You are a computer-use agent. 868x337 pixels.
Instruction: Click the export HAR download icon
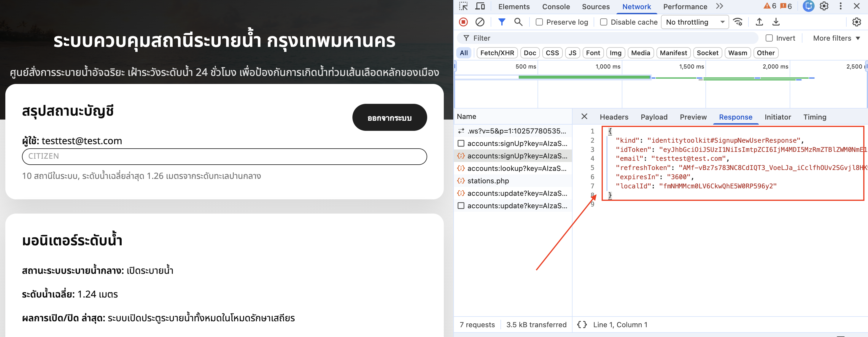[x=776, y=22]
